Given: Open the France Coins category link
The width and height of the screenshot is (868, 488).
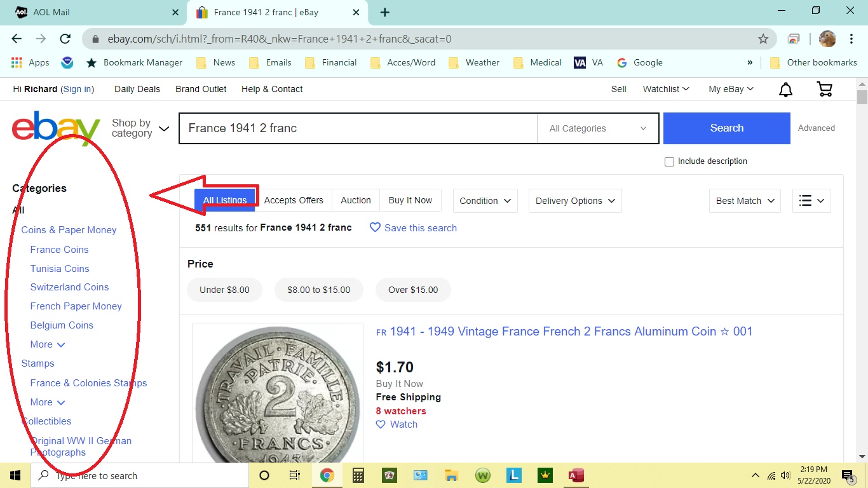Looking at the screenshot, I should click(x=59, y=249).
